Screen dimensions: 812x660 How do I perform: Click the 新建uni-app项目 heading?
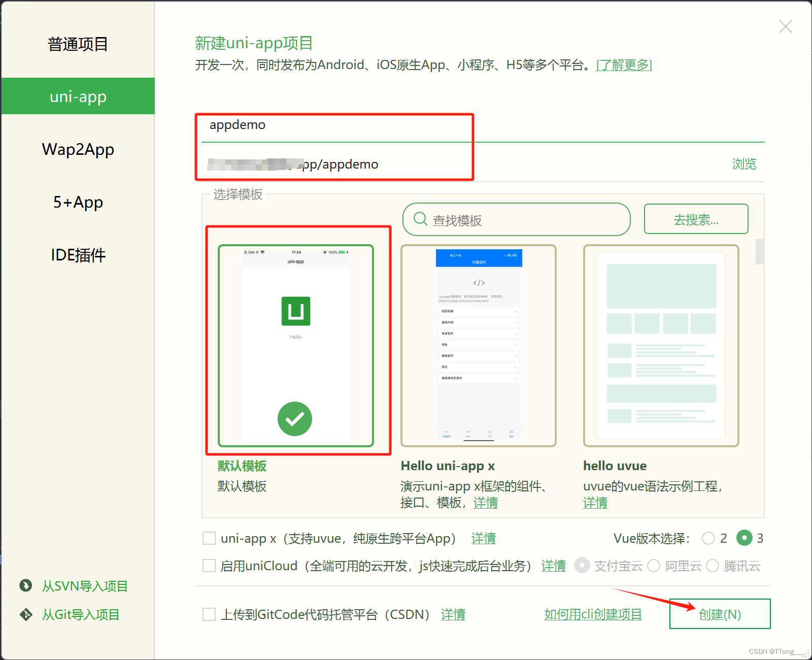[254, 43]
